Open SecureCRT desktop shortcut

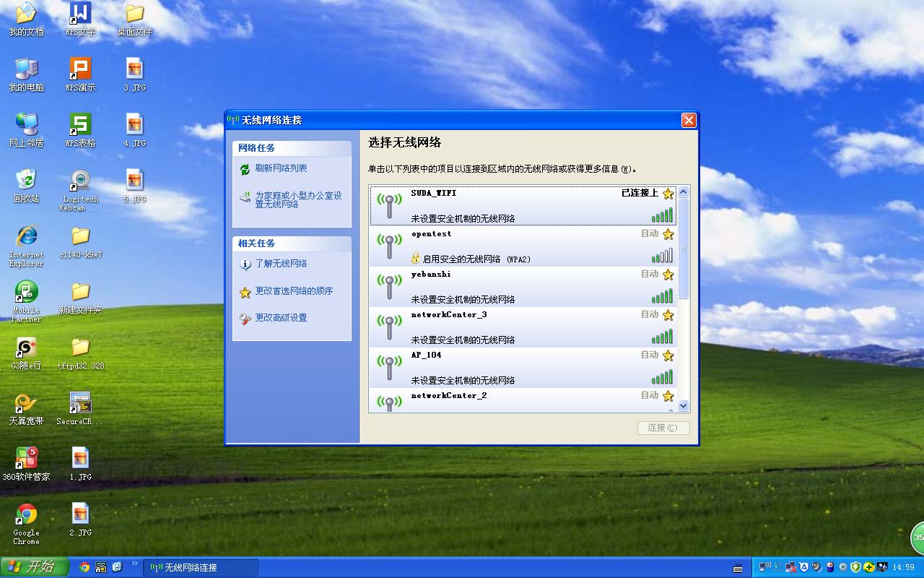(x=80, y=404)
